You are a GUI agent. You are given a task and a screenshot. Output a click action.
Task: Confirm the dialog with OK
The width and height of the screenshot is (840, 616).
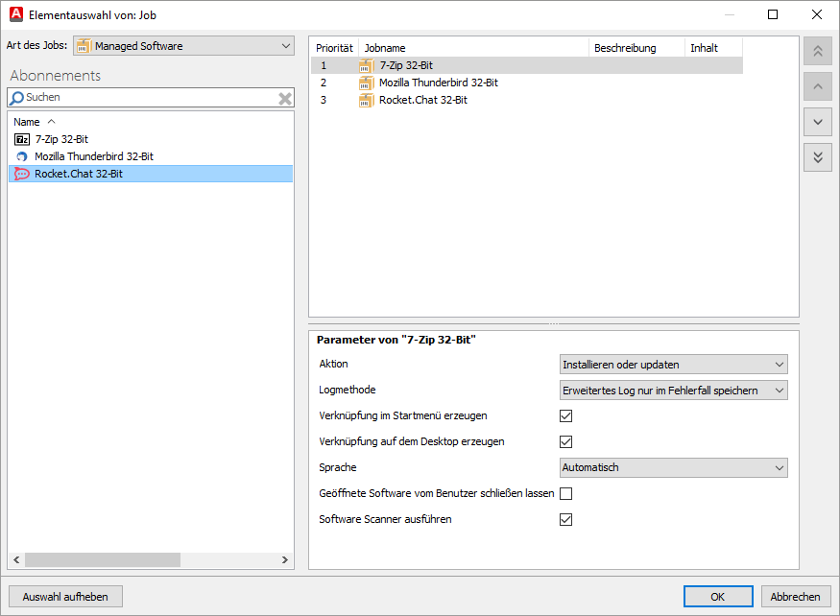point(717,596)
